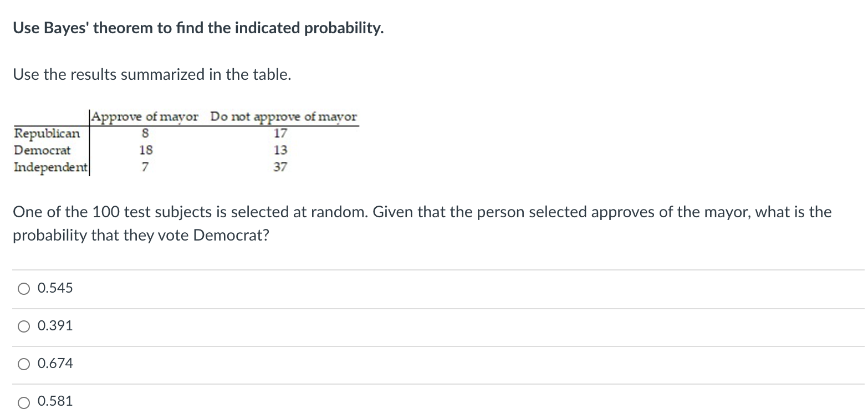Select the Independent row label
Image resolution: width=868 pixels, height=419 pixels.
[x=50, y=167]
